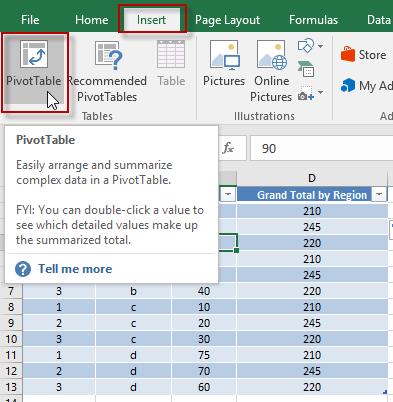Screen dimensions: 393x402
Task: Select row 13 header
Action: tap(11, 387)
